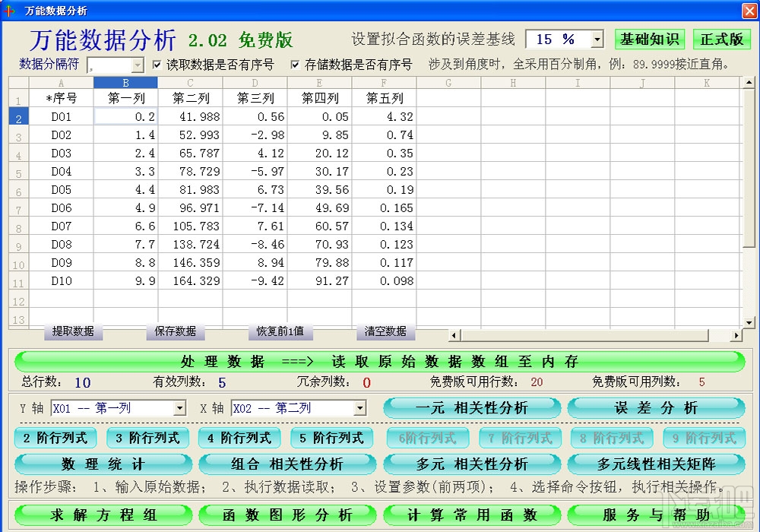Select column header B

pyautogui.click(x=125, y=83)
